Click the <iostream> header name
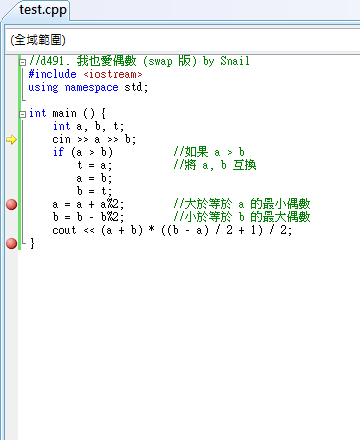The height and width of the screenshot is (440, 360). pos(113,74)
